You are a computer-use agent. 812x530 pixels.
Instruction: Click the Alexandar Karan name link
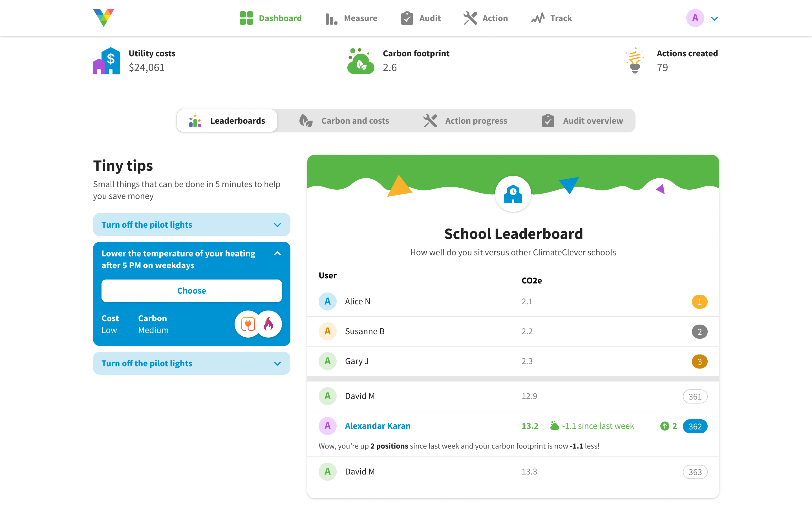[378, 426]
